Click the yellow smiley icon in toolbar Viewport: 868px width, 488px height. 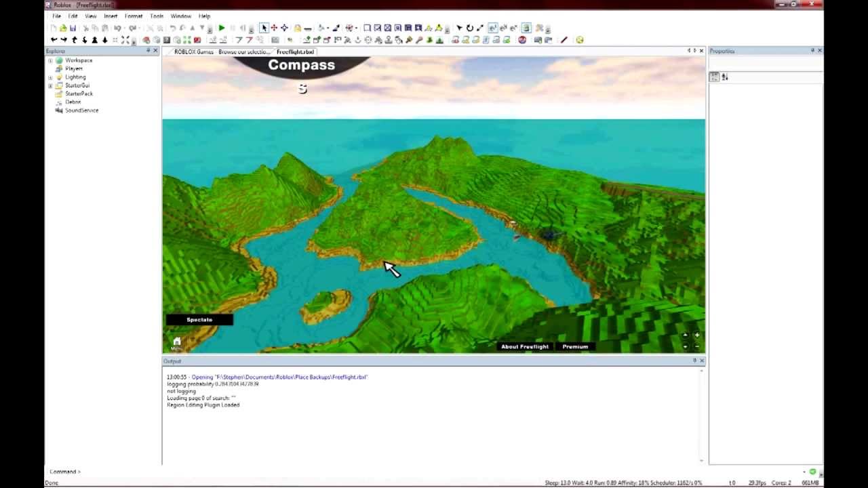click(580, 40)
